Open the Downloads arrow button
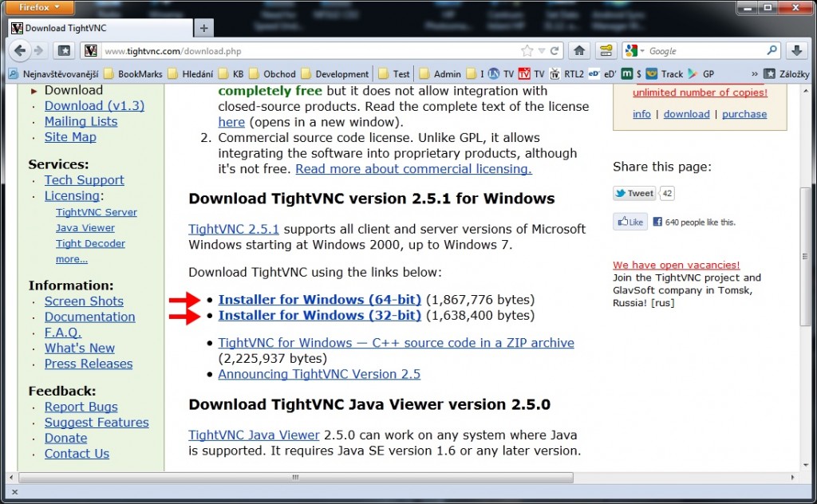 797,50
